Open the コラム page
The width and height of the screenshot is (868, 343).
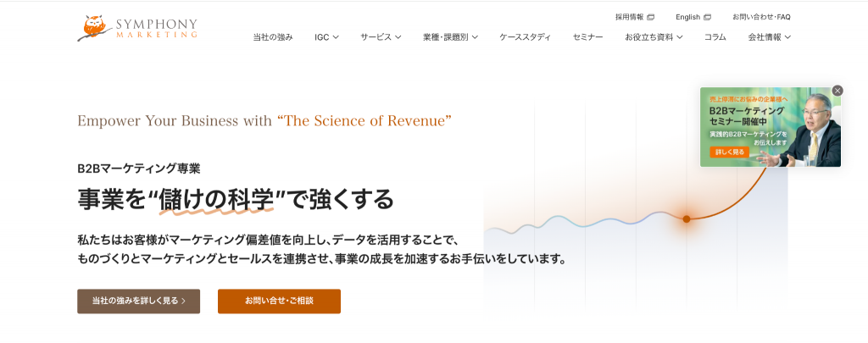(715, 37)
